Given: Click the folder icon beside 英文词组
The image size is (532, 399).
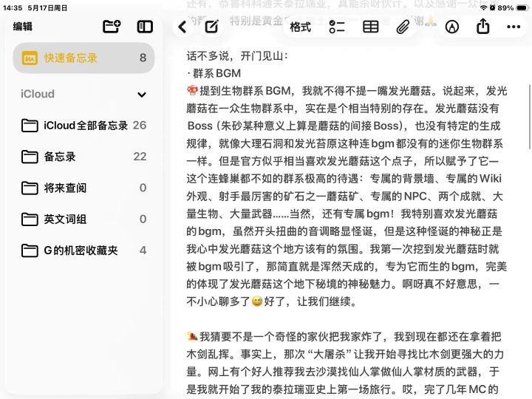Looking at the screenshot, I should click(x=30, y=219).
